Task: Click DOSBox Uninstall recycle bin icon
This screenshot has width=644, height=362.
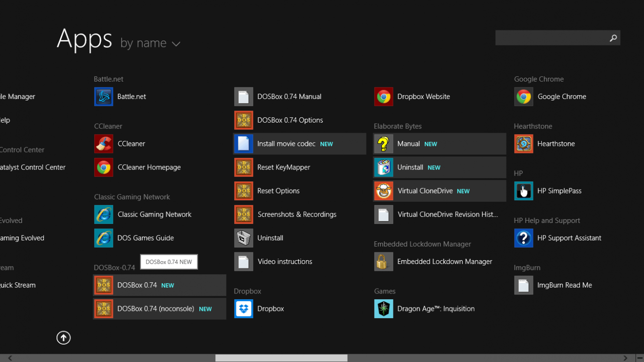Action: [243, 238]
